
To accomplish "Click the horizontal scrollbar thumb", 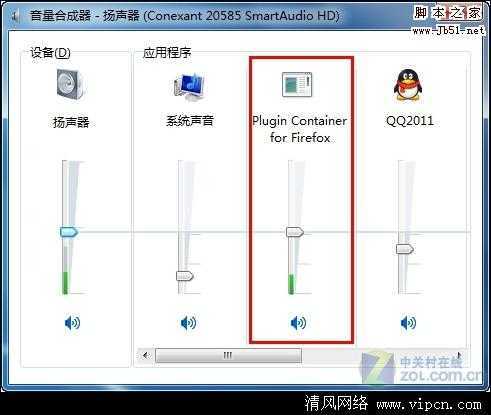I will [228, 355].
